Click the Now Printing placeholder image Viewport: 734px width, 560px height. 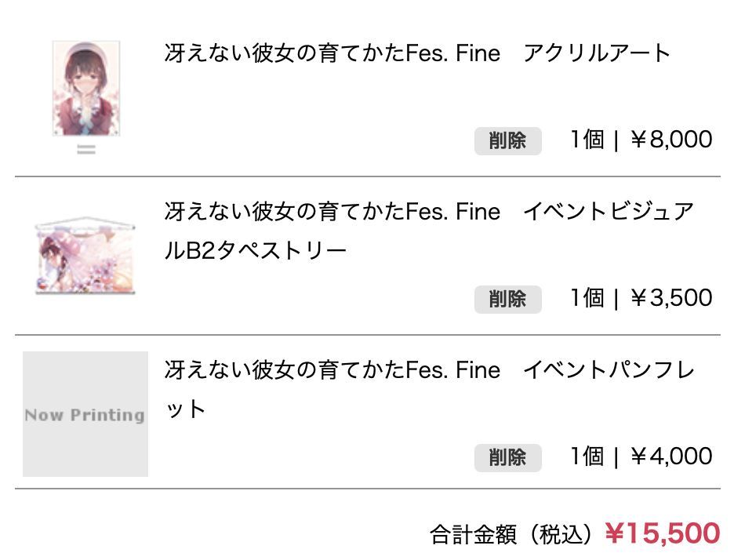tap(85, 414)
